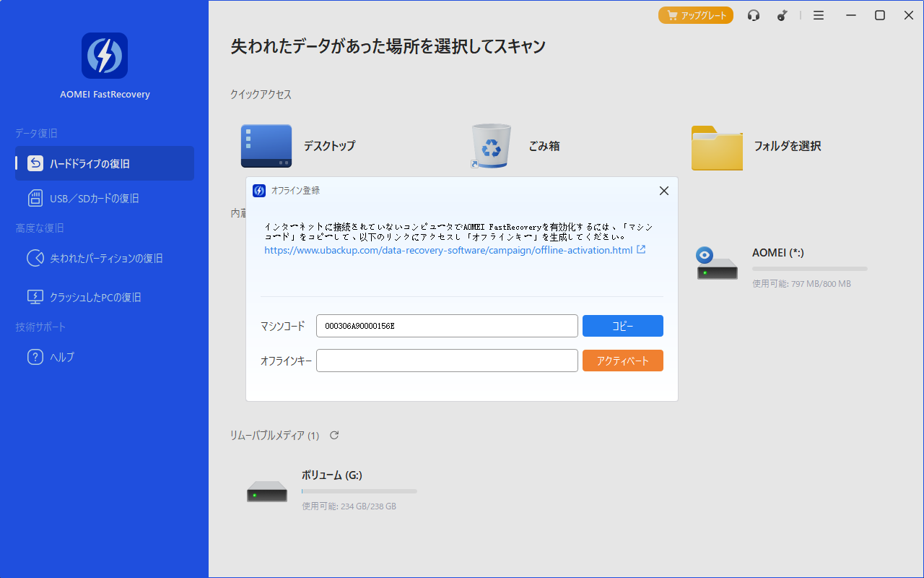Select the ボリューム (G:) drive
The image size is (924, 578).
pos(331,490)
